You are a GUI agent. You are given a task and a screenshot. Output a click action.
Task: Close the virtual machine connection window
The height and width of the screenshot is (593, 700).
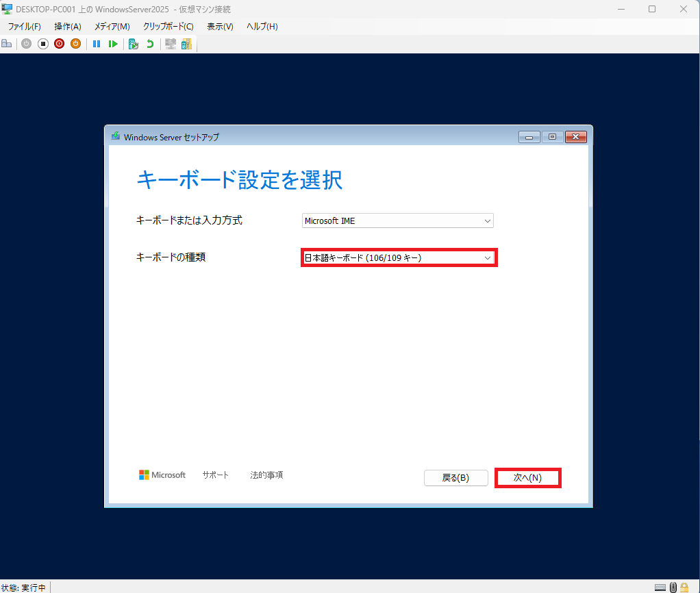point(684,9)
